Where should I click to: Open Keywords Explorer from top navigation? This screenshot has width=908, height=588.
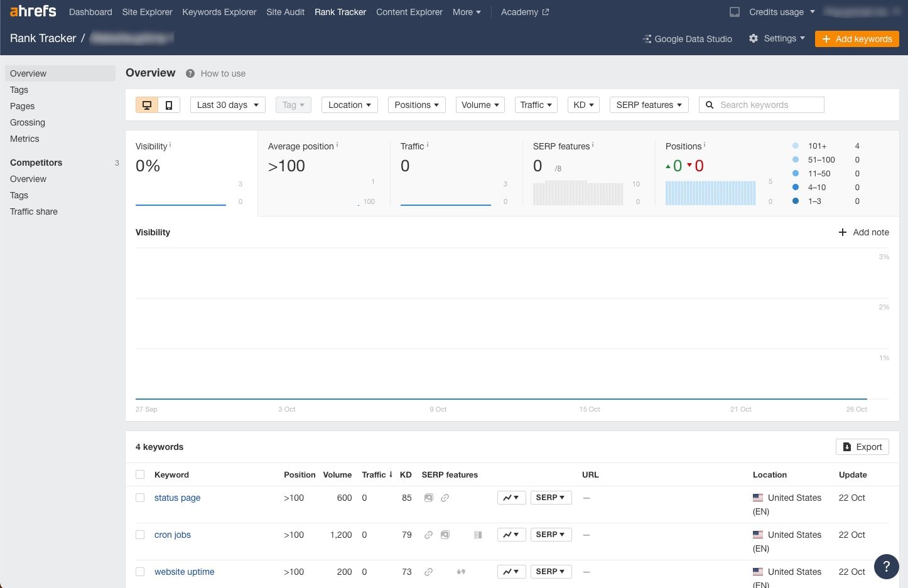click(219, 12)
